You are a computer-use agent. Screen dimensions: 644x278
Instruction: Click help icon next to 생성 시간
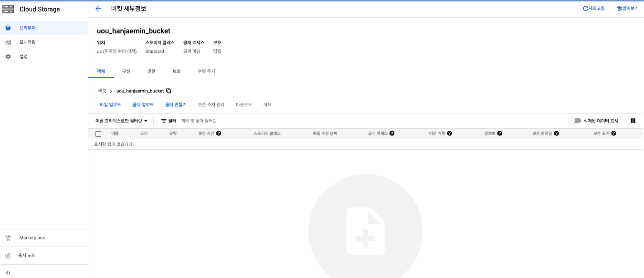click(x=219, y=134)
